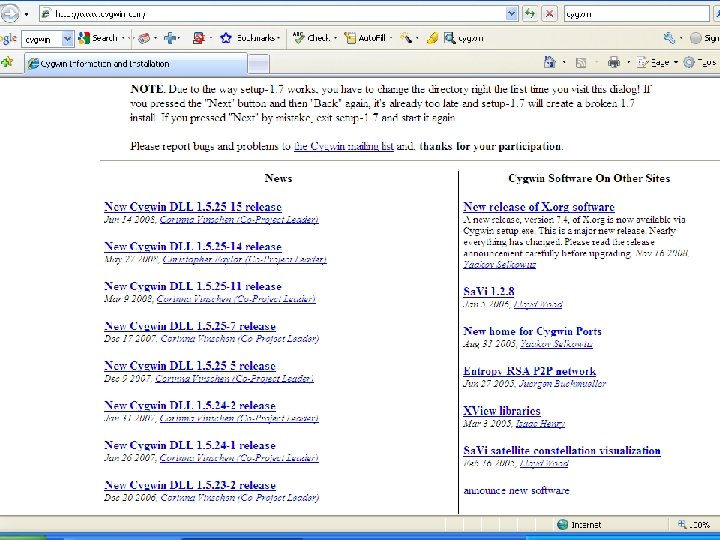Screen dimensions: 720x540
Task: Click the red icon left of the Bookmarks star
Action: [x=198, y=38]
